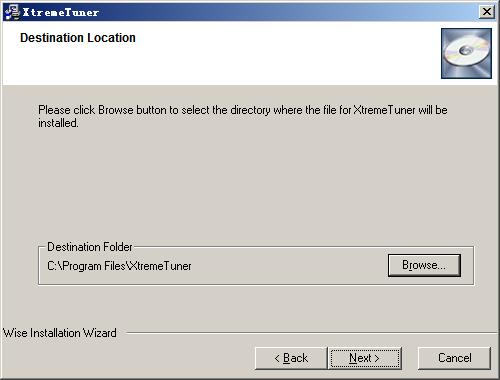The image size is (500, 380).
Task: Click the Destination Location heading
Action: click(78, 38)
